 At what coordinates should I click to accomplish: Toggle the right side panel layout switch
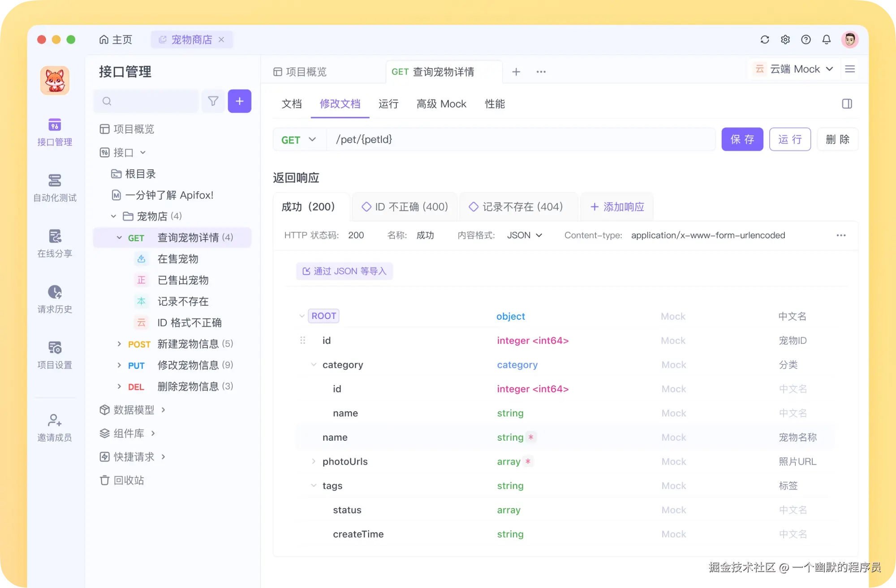pyautogui.click(x=847, y=104)
